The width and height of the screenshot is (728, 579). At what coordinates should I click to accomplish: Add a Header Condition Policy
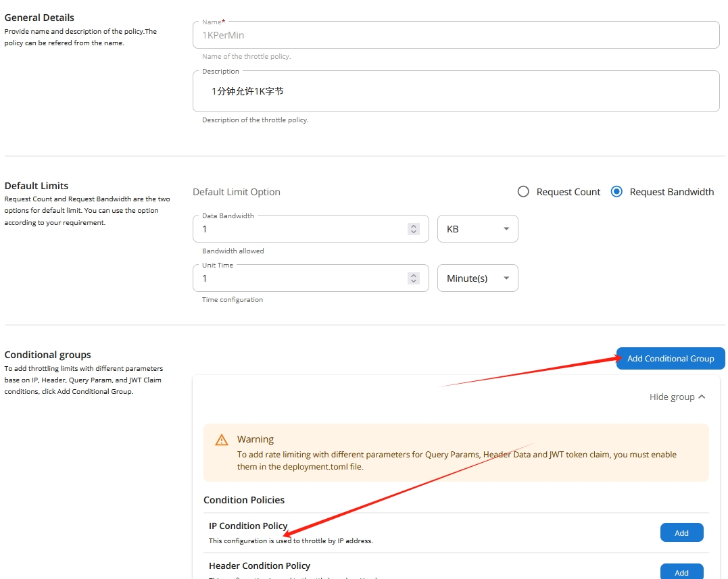(681, 572)
